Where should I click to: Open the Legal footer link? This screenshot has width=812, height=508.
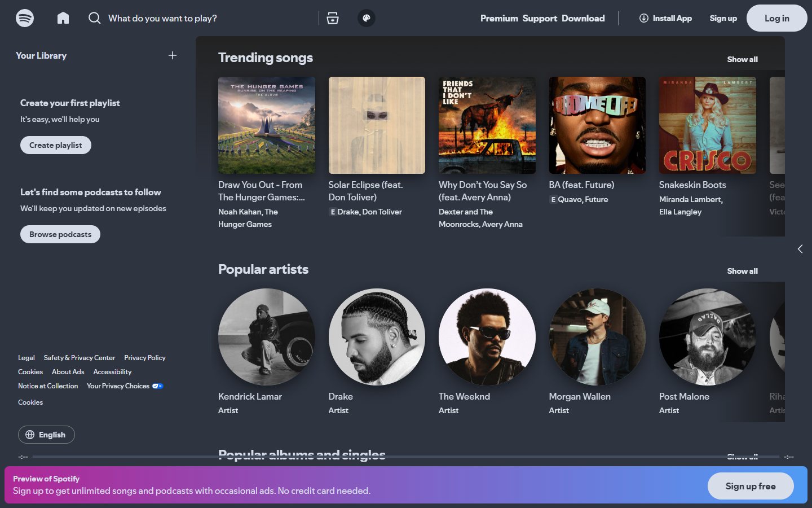(x=27, y=358)
